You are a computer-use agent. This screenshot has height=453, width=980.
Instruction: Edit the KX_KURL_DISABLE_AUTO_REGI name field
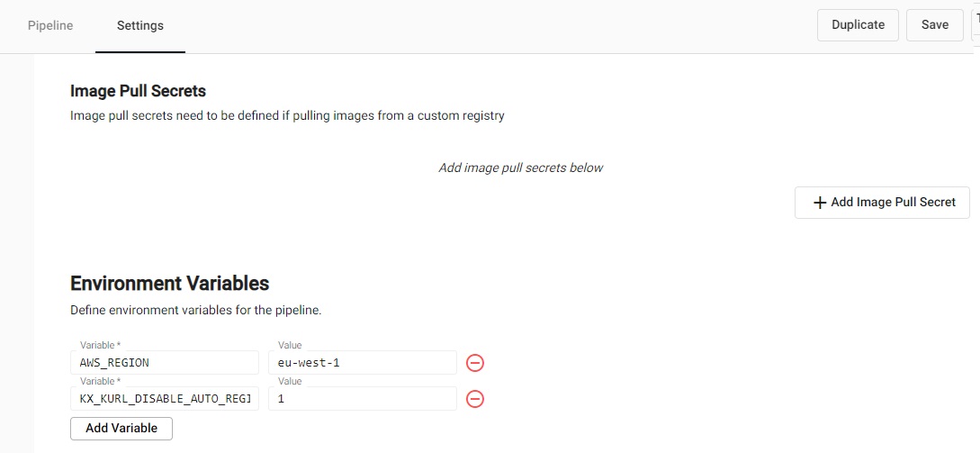[165, 399]
